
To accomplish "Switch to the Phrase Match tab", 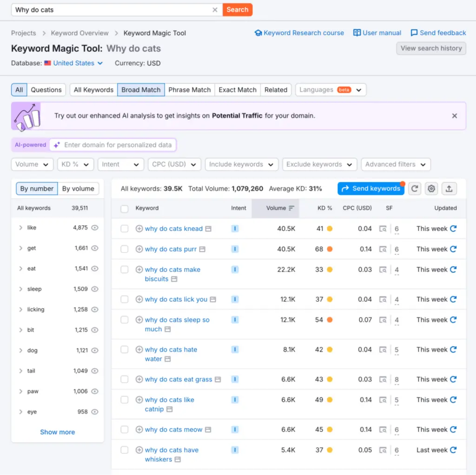I will point(189,90).
